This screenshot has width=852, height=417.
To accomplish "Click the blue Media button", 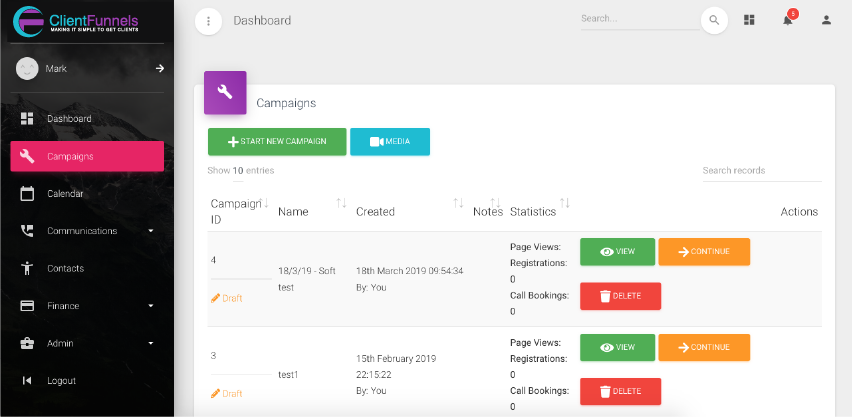I will point(390,142).
